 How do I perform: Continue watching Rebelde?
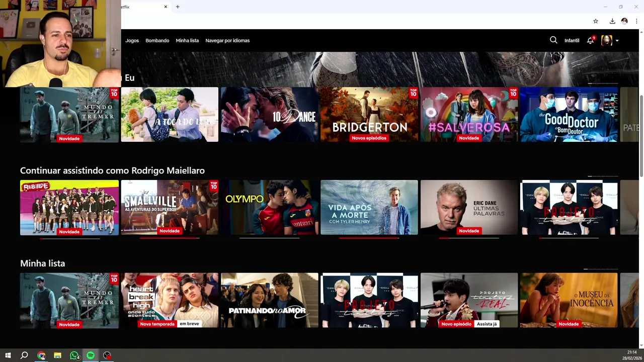coord(69,207)
